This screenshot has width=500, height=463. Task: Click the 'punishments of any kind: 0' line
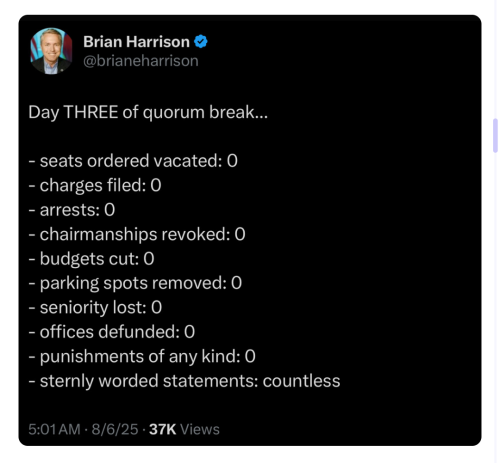[x=142, y=357]
